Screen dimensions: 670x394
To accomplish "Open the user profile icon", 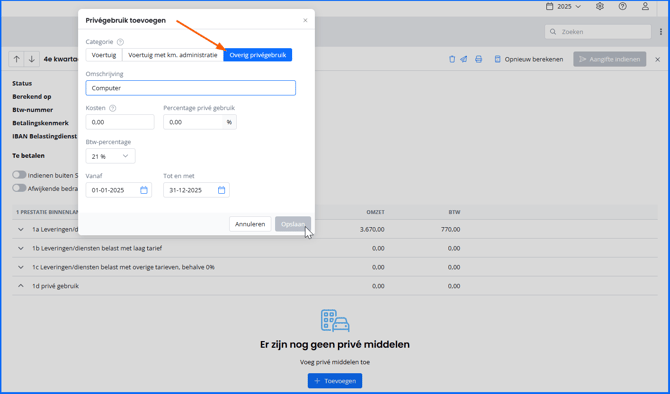I will click(645, 6).
